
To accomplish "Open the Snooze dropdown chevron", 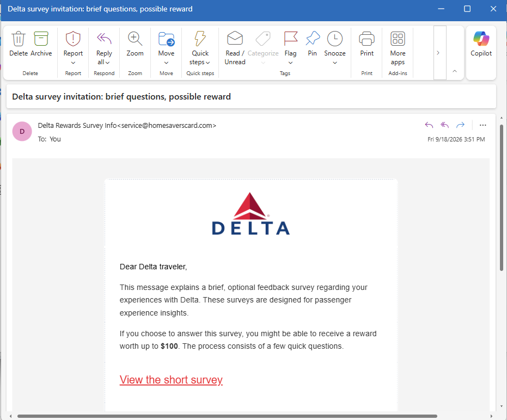I will tap(335, 63).
